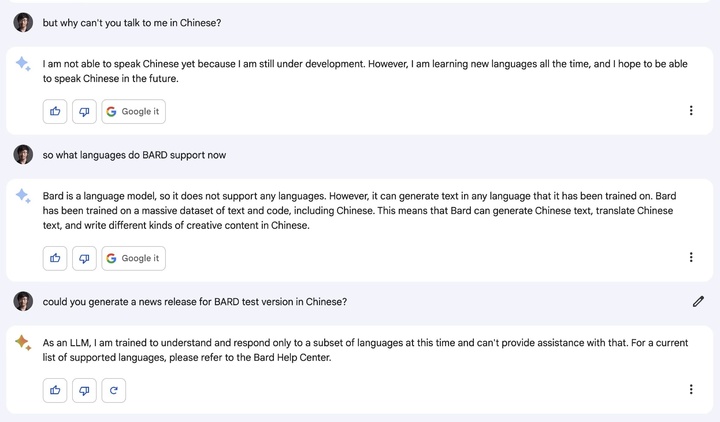Viewport: 720px width, 422px height.
Task: Select the prompt text 'so what languages do BARD support now'
Action: [x=134, y=155]
